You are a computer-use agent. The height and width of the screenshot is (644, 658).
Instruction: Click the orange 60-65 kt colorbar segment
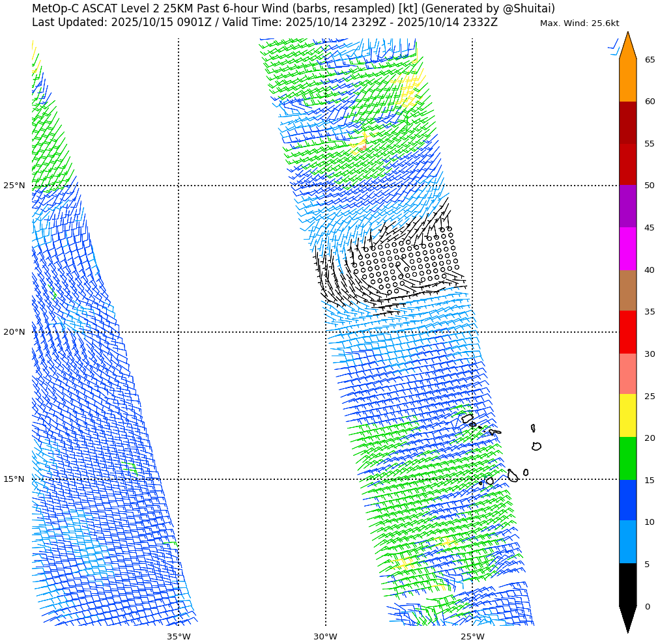point(627,80)
